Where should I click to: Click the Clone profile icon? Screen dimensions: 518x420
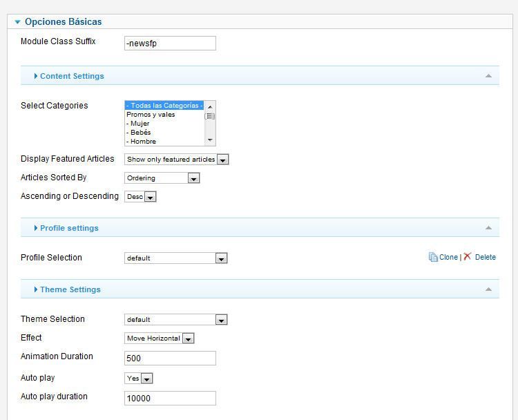[433, 257]
